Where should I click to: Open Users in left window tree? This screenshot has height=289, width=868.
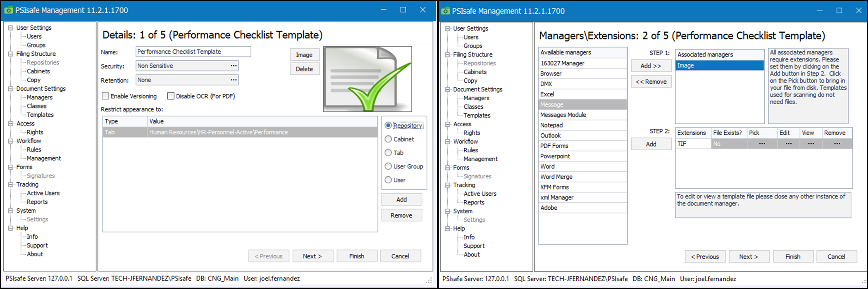tap(34, 36)
